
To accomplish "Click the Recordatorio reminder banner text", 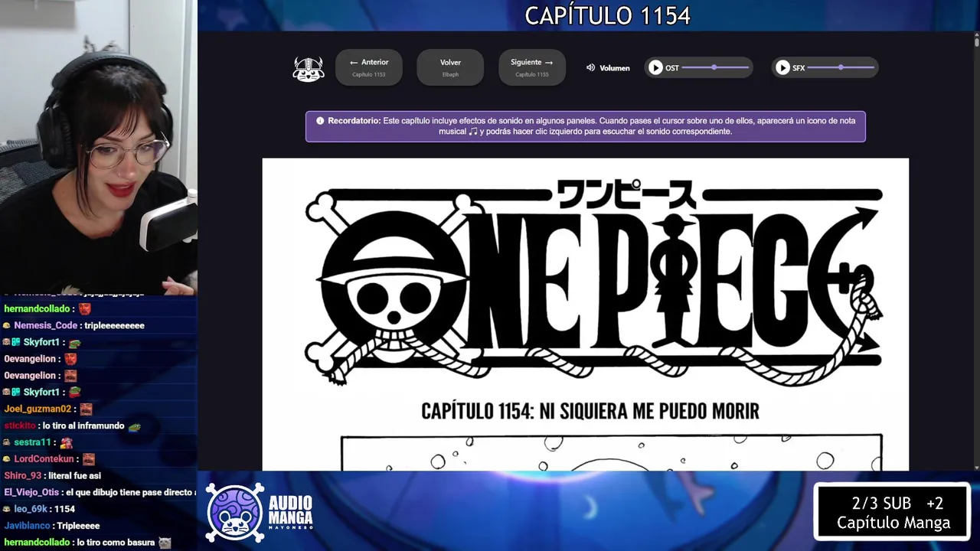I will [x=586, y=126].
